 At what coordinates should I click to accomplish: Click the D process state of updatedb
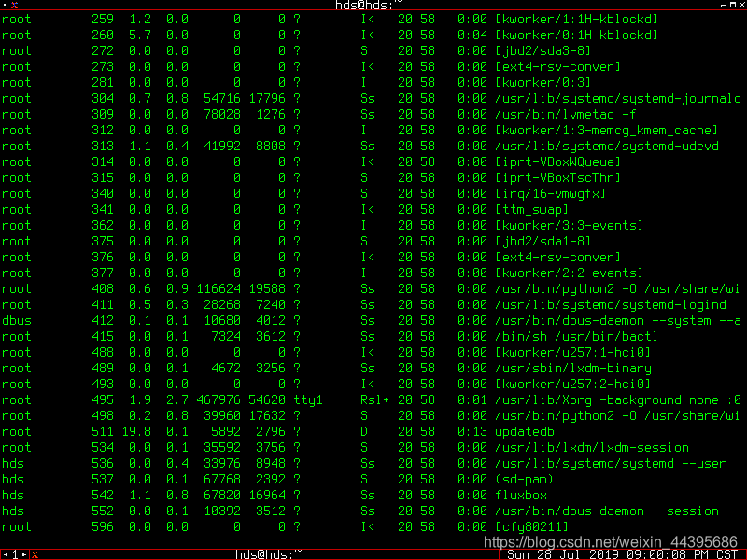point(364,432)
